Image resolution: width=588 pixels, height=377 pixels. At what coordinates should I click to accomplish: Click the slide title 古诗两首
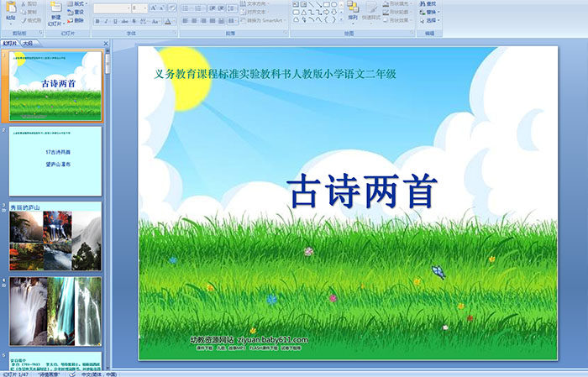[x=362, y=191]
